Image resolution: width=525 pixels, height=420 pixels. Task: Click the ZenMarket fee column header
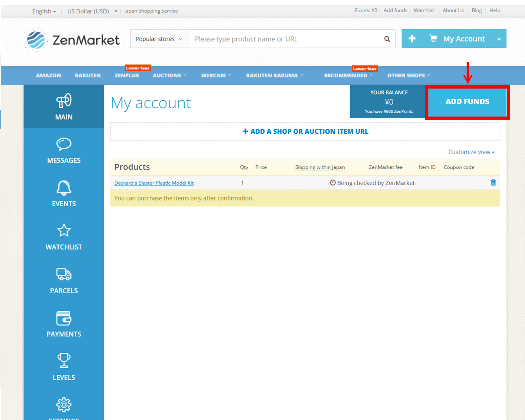pyautogui.click(x=386, y=167)
